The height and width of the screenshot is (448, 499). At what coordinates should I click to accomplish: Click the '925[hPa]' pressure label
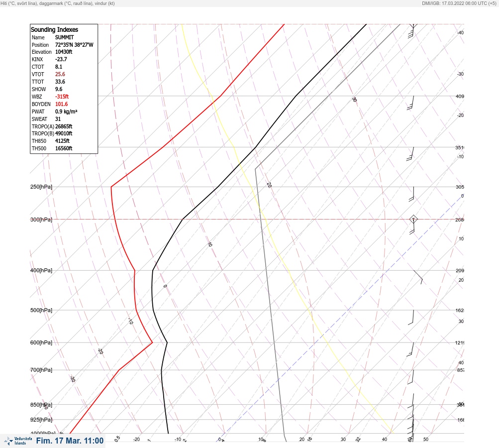[41, 420]
